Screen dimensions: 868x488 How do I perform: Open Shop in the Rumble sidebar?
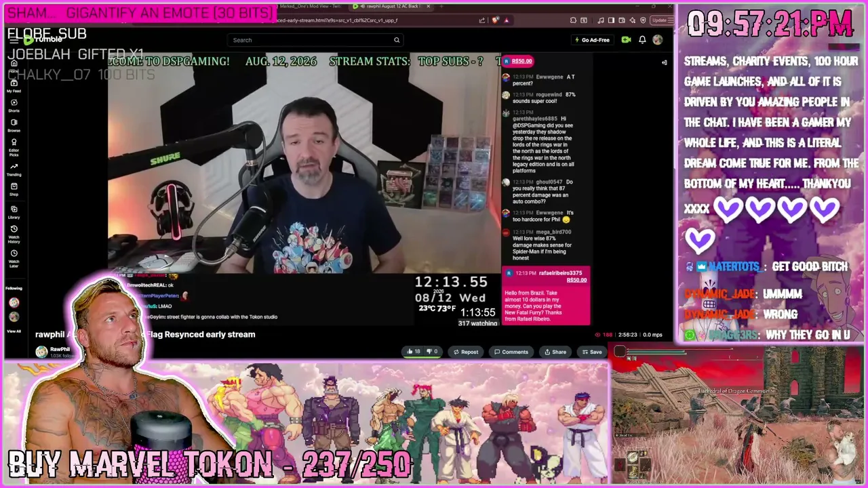point(14,189)
